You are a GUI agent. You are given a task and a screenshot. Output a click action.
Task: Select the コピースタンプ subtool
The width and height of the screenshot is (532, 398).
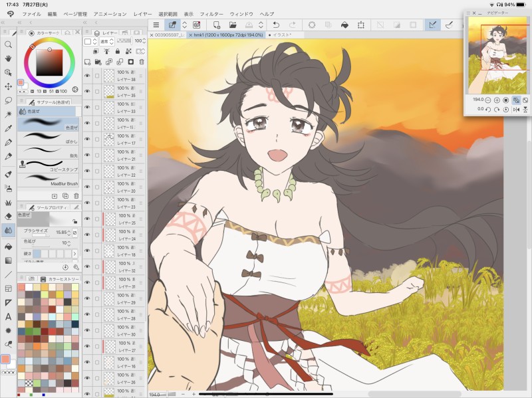[x=48, y=166]
